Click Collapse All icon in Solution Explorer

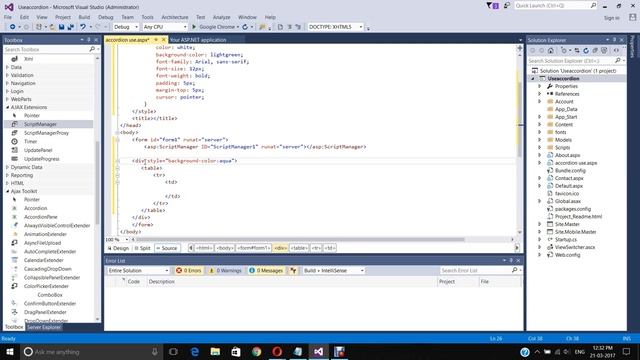(x=595, y=51)
